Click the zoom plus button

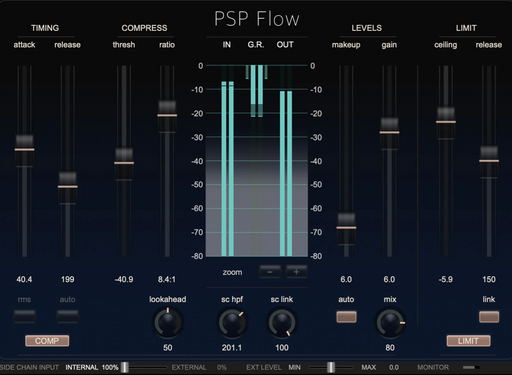click(x=296, y=272)
